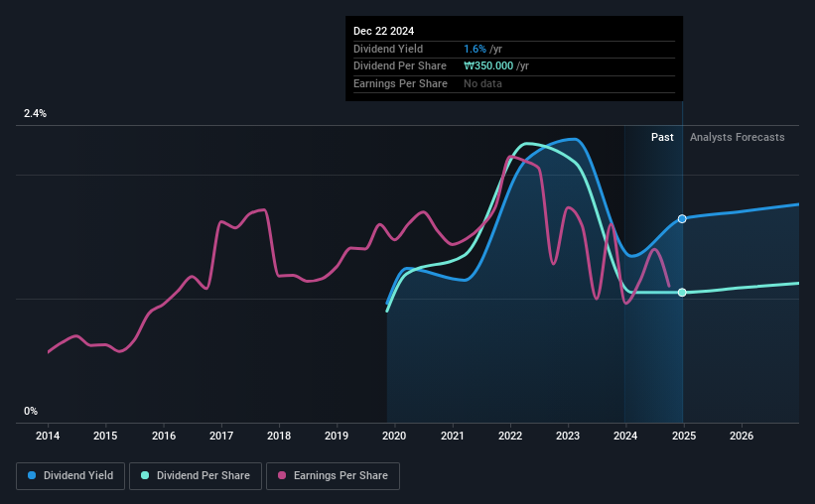Viewport: 815px width, 504px height.
Task: Click the Analysts Forecasts label
Action: (737, 137)
